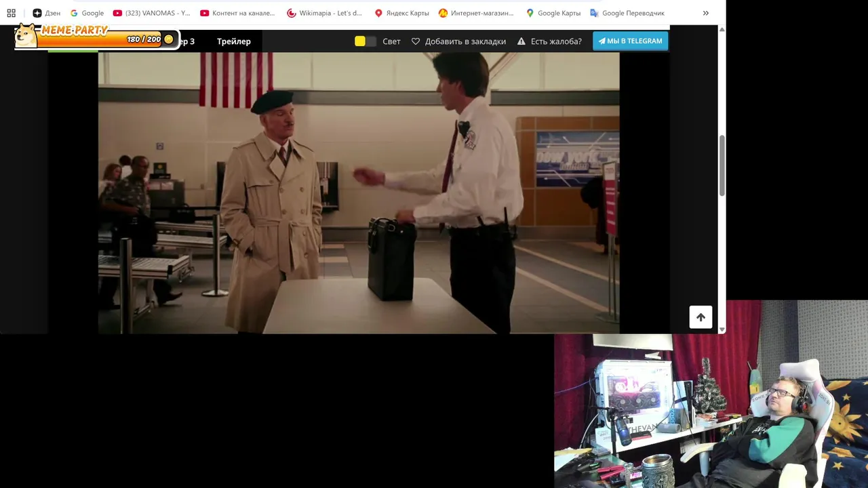The image size is (868, 488).
Task: Open the Есть жалоба? link
Action: 556,41
